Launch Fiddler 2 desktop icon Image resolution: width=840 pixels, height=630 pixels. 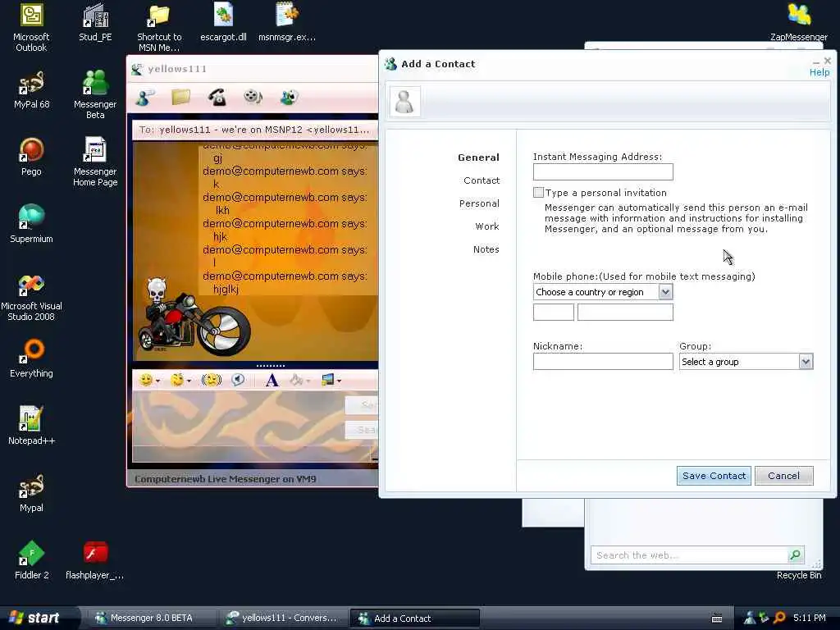coord(31,560)
